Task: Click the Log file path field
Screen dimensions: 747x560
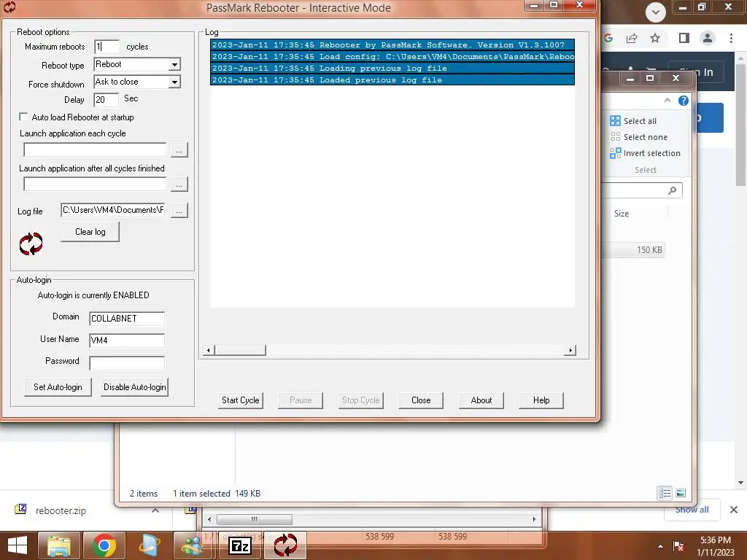Action: coord(113,210)
